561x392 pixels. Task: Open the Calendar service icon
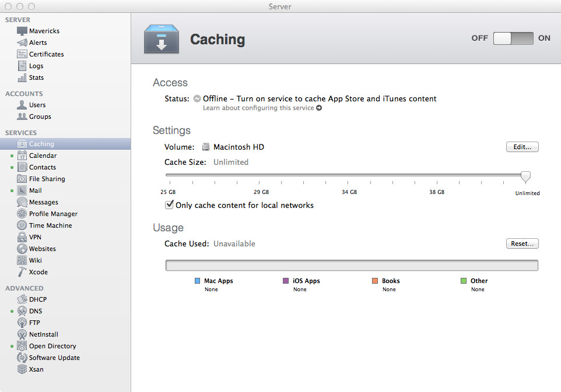tap(22, 156)
